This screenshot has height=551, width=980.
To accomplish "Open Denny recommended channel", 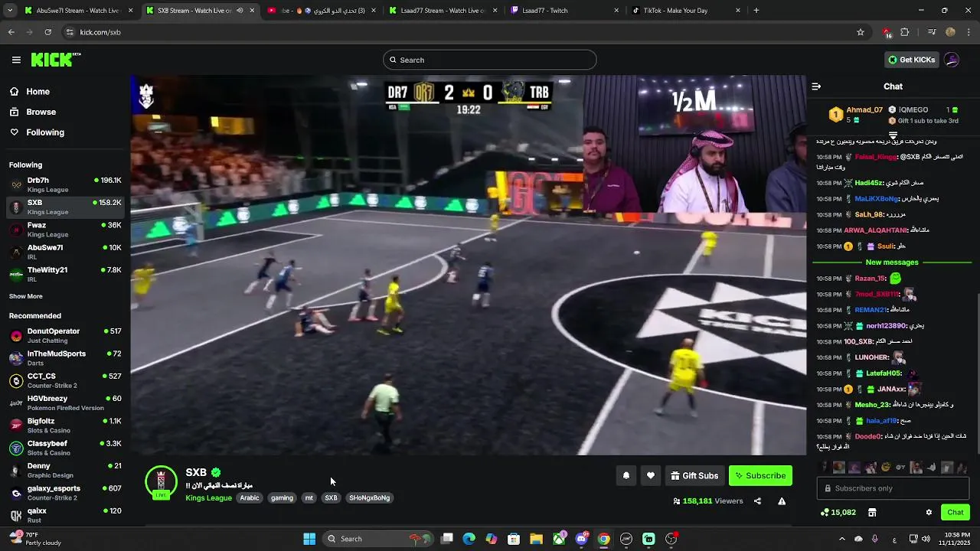I will (x=65, y=470).
